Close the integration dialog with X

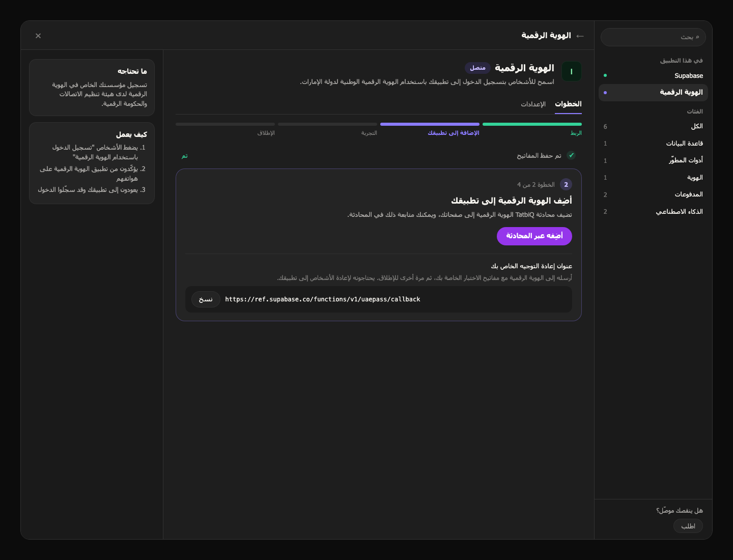click(x=38, y=36)
